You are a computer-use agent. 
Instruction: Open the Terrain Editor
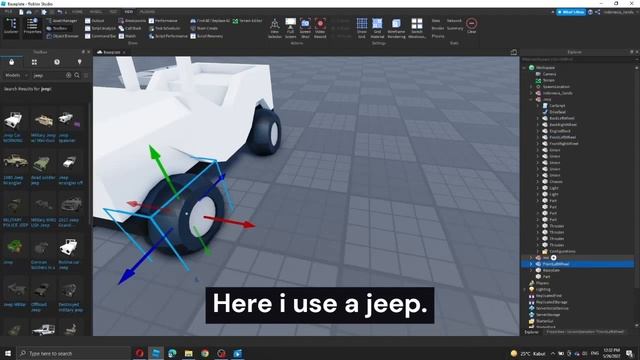247,20
